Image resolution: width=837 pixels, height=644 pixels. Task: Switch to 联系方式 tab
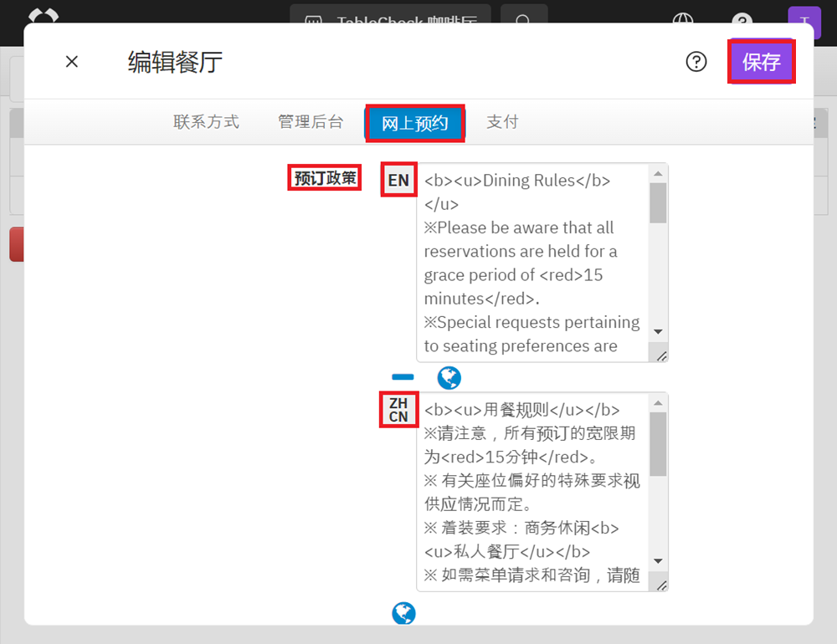pos(206,121)
